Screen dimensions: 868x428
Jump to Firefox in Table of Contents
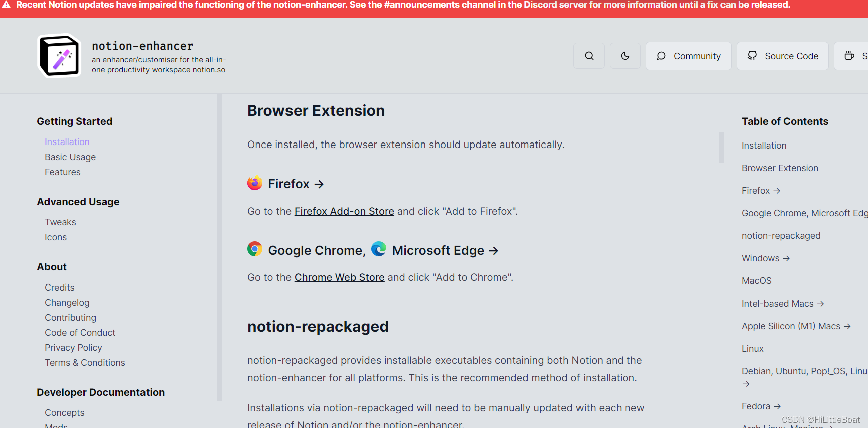coord(761,191)
